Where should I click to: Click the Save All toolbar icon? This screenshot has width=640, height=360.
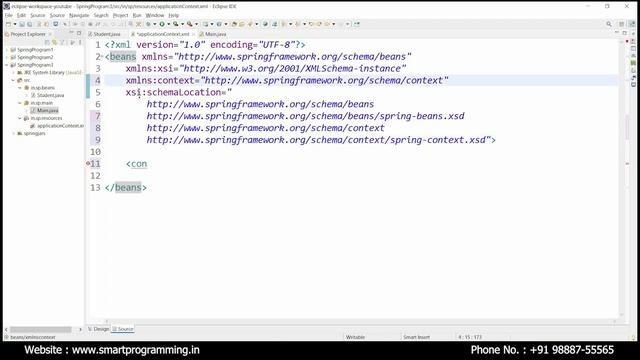click(x=29, y=24)
